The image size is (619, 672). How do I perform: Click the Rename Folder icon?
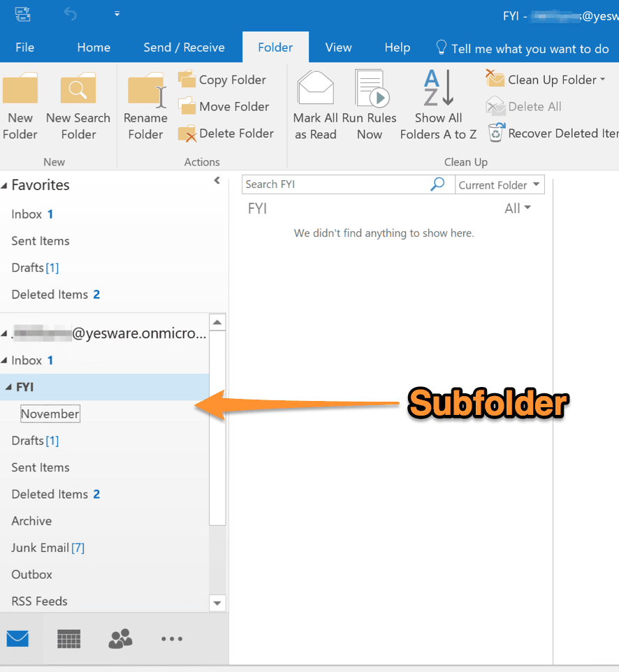coord(145,91)
